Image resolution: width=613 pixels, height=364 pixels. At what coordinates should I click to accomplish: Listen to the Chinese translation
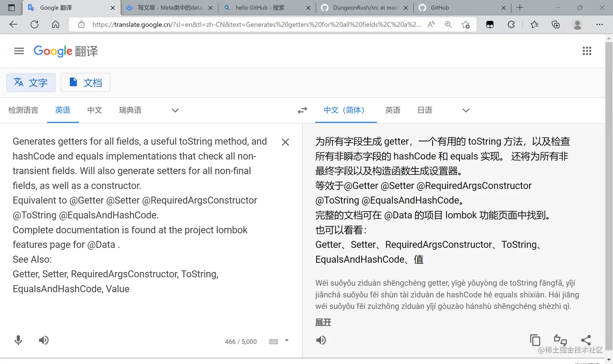(x=321, y=340)
